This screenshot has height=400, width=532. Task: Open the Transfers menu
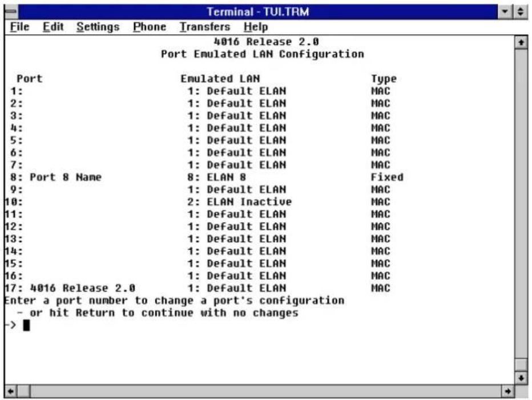click(x=205, y=27)
